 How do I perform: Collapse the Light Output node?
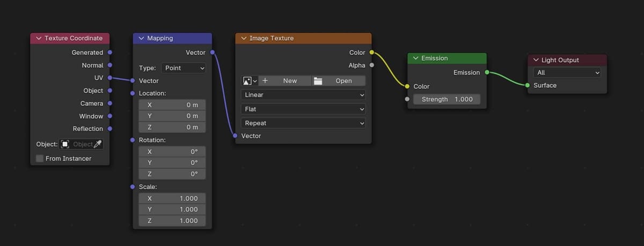[536, 60]
